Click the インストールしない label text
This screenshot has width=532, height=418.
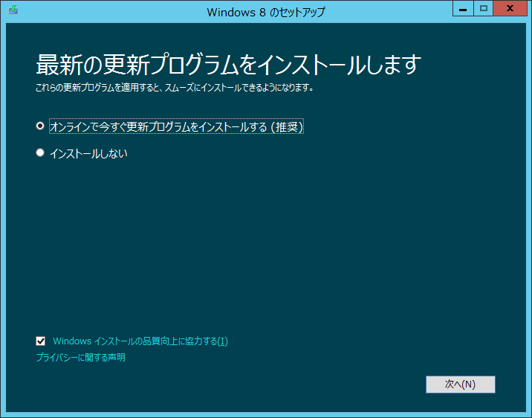pos(88,154)
